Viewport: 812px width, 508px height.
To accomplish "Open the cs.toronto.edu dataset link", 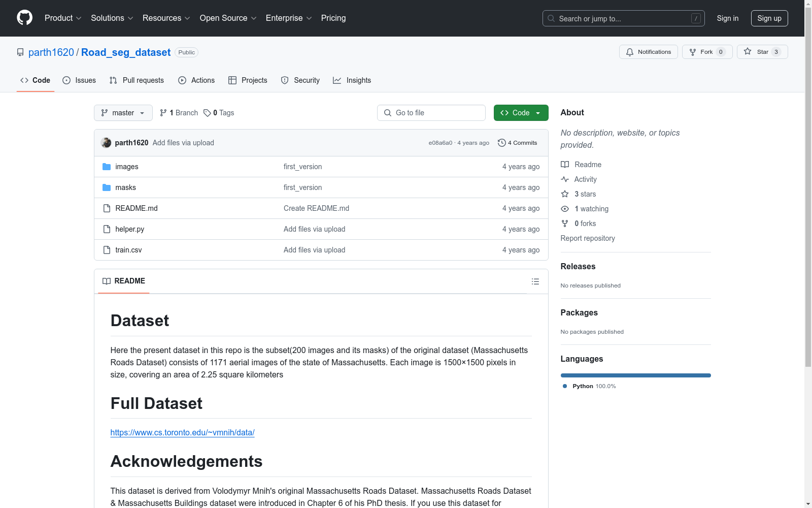I will click(x=183, y=432).
